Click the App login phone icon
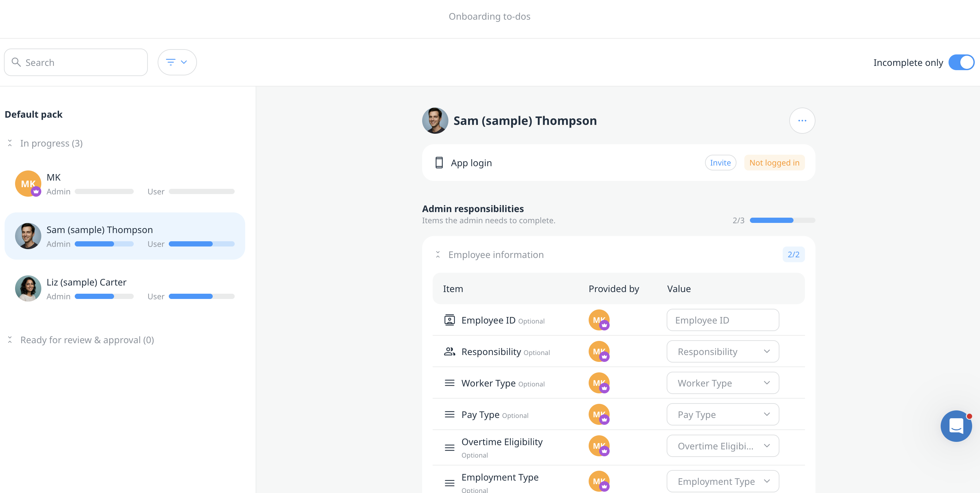 [x=439, y=163]
